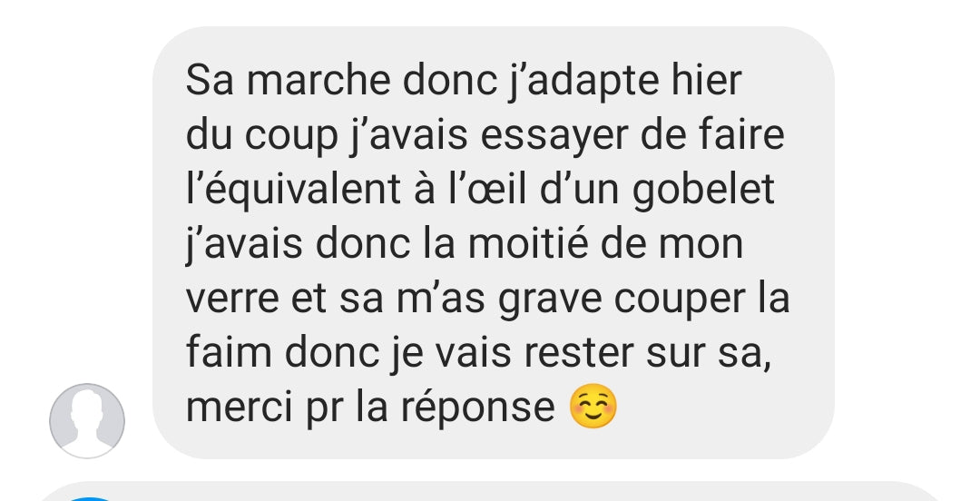Click the word "couper" in the message

coord(680,300)
